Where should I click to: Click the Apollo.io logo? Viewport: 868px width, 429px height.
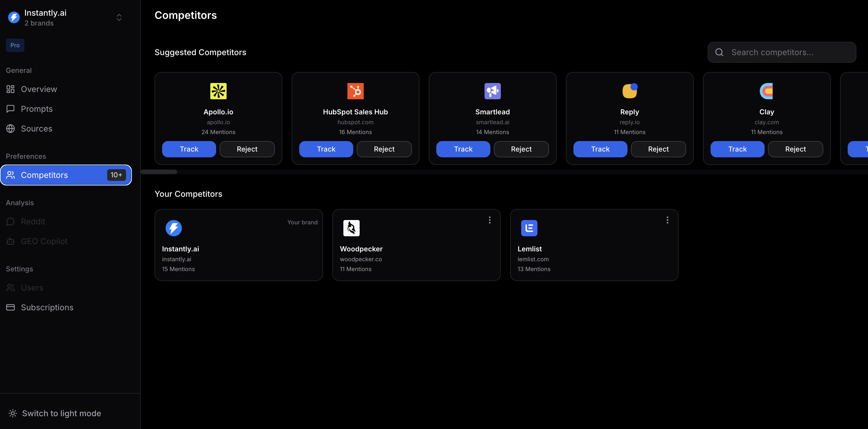pyautogui.click(x=218, y=91)
